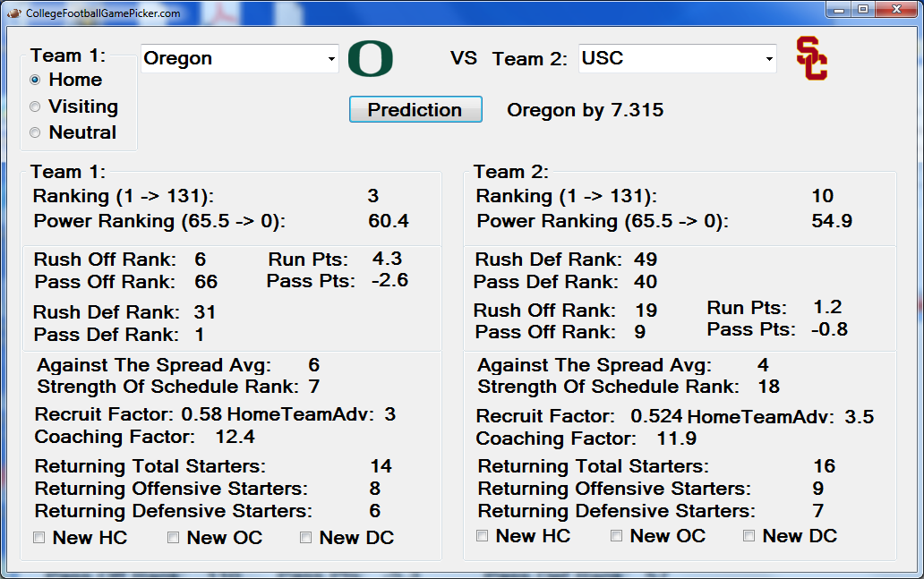Click the USC text in Team 2 combo box
924x579 pixels.
603,58
